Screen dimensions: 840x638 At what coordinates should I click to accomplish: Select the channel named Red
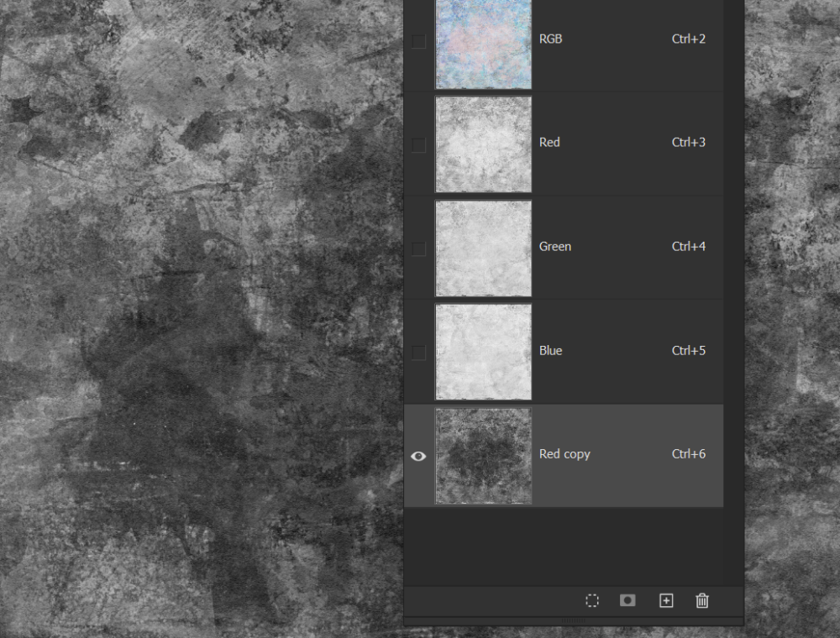[549, 143]
